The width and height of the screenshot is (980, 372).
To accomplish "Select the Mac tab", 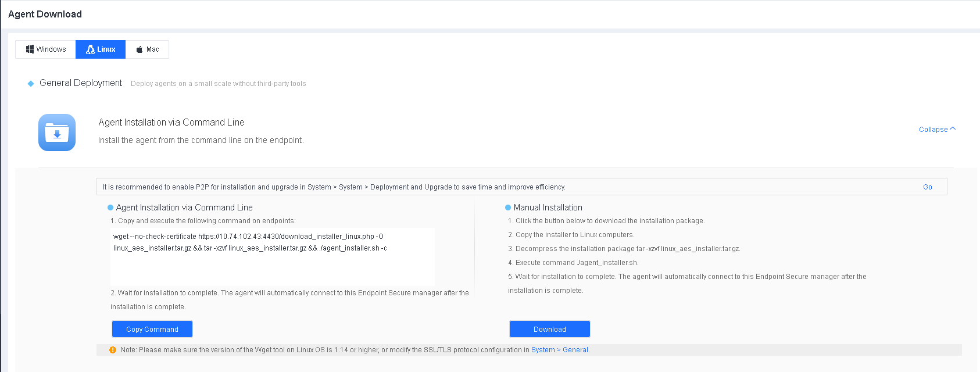I will coord(147,49).
